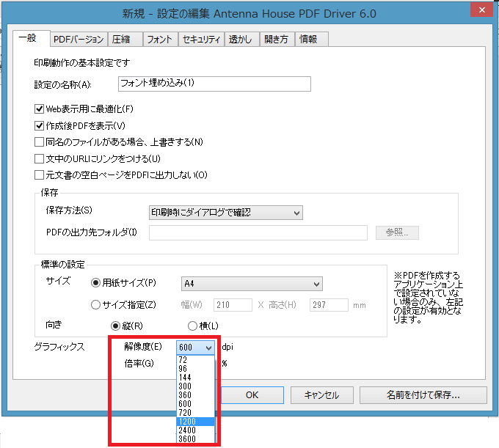Open the 保存方法 dropdown
Image resolution: width=499 pixels, height=448 pixels.
pos(225,213)
